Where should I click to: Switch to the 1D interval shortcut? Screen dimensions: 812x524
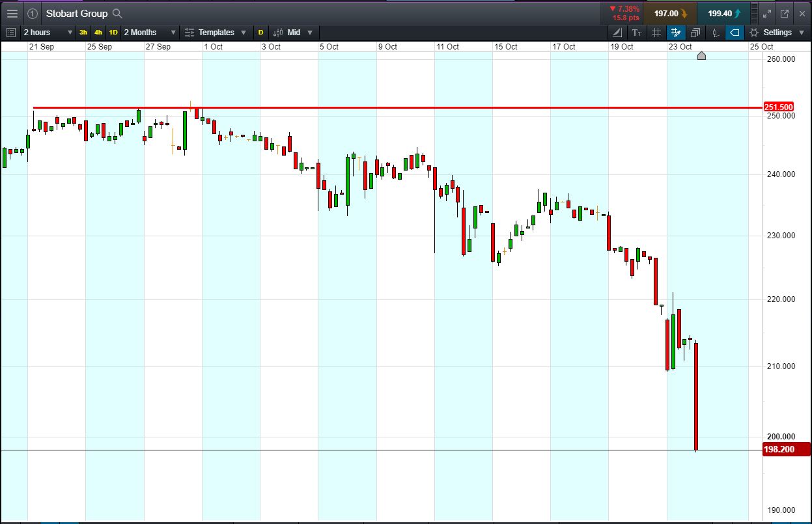(113, 32)
